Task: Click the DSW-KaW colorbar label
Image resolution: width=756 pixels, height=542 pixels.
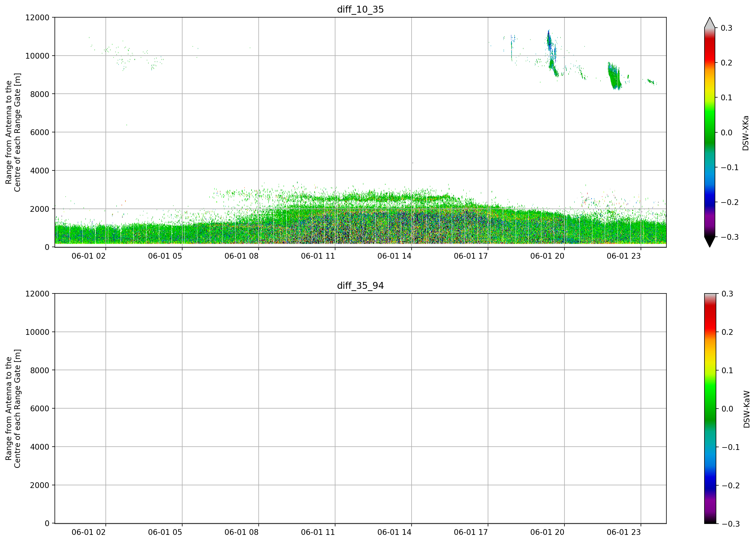Action: [x=746, y=409]
